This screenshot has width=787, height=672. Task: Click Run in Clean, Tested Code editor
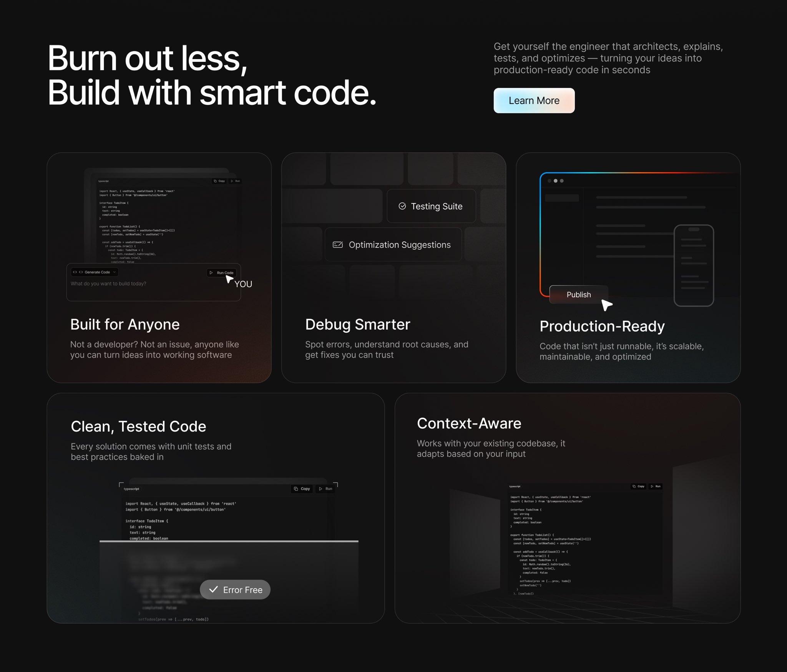click(325, 489)
